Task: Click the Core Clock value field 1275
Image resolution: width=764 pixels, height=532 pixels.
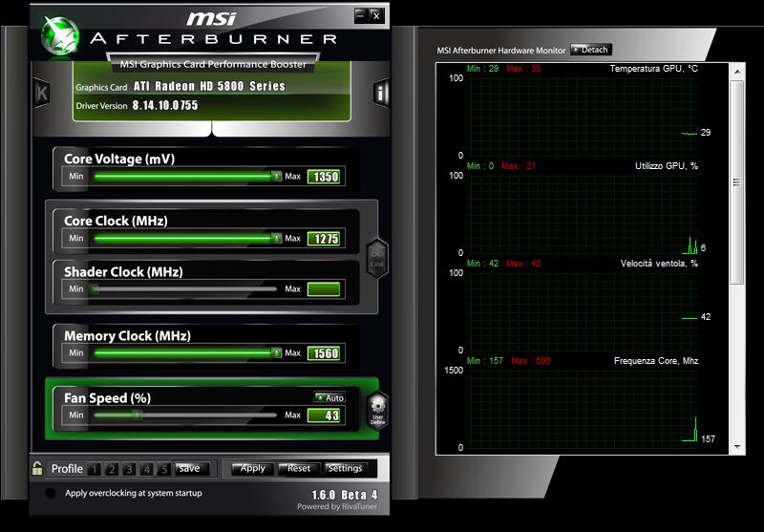Action: click(x=324, y=239)
